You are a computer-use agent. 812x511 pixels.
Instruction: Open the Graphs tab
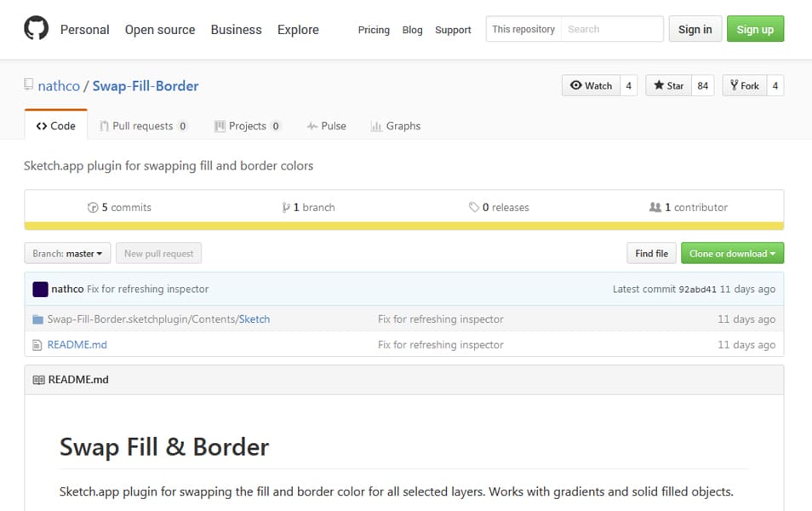point(396,126)
